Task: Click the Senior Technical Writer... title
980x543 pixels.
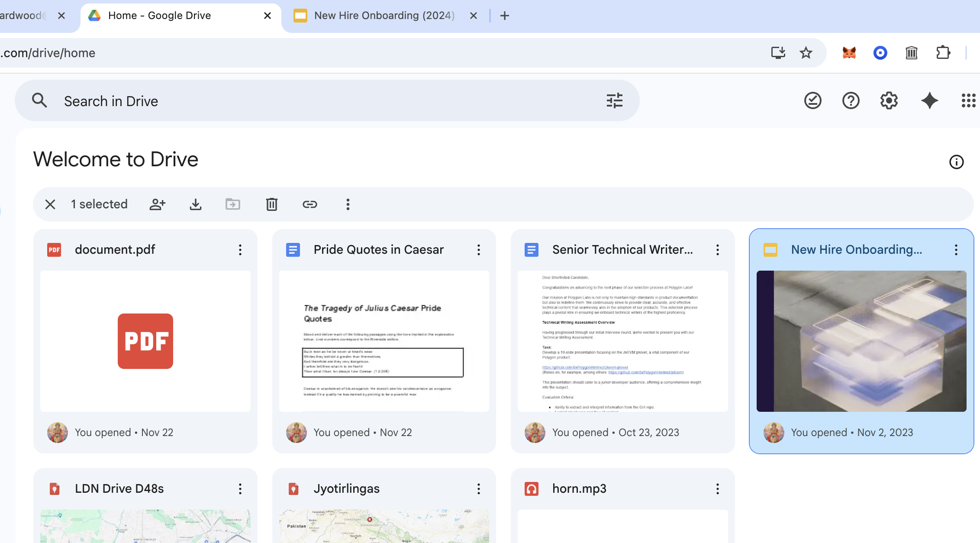Action: coord(622,249)
